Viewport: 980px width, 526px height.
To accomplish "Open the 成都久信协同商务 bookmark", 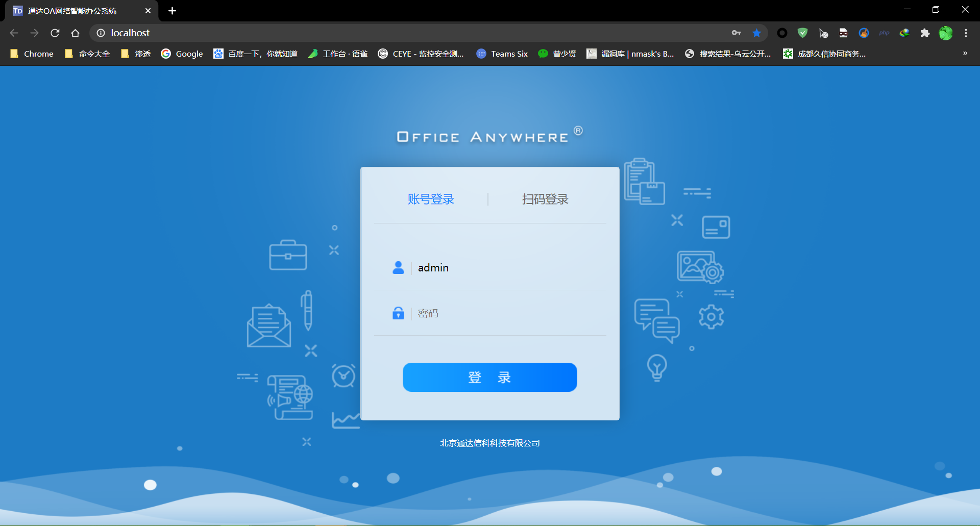I will tap(824, 54).
